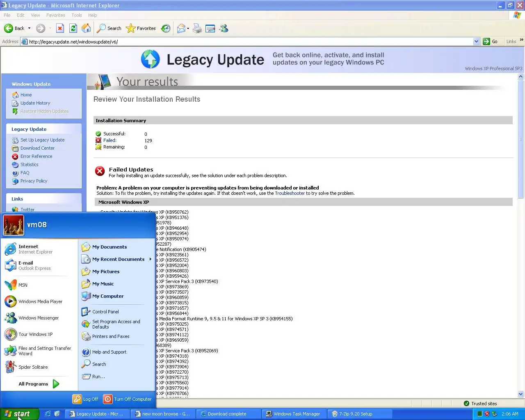Click the Legacy Update globe logo

[150, 59]
